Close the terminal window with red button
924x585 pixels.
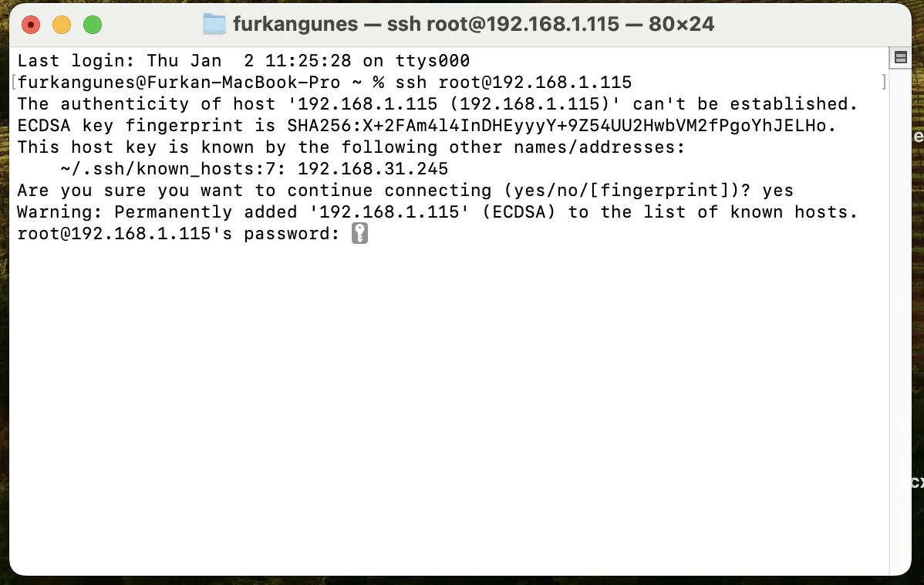click(x=31, y=25)
